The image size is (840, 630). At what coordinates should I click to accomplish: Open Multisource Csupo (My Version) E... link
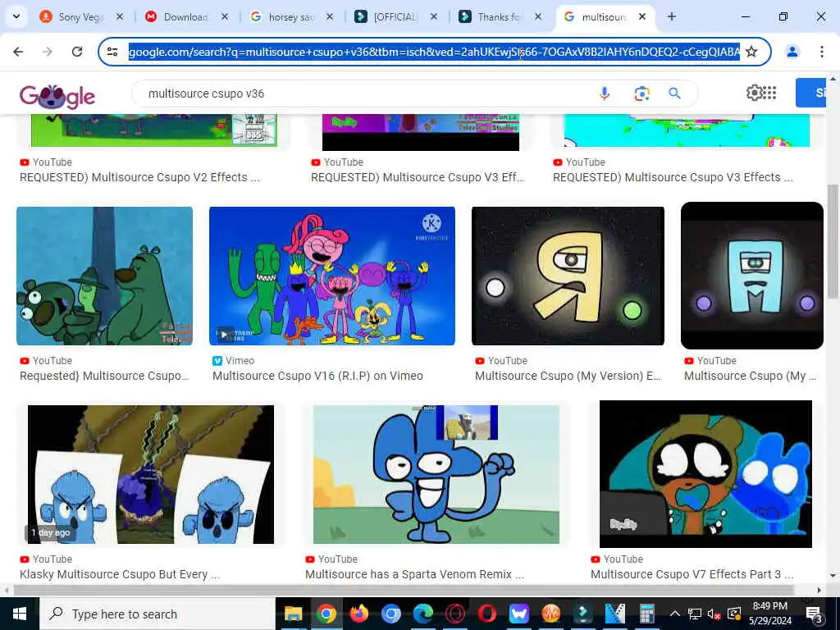(568, 376)
